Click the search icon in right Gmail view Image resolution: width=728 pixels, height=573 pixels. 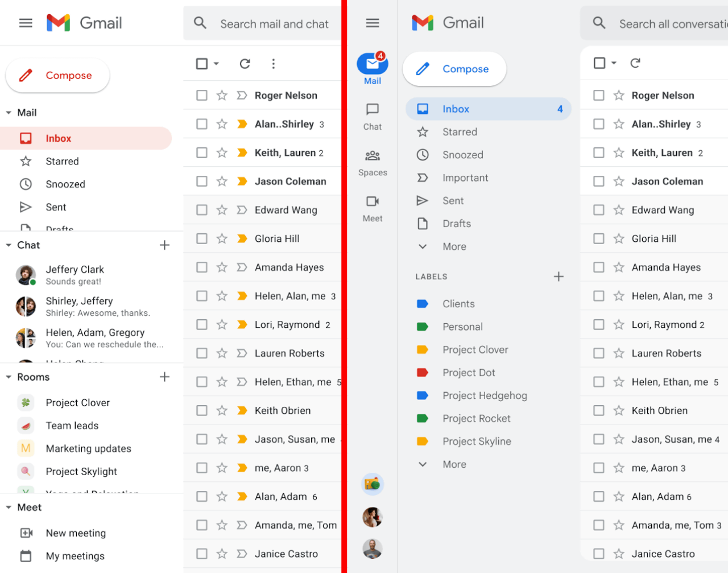599,23
